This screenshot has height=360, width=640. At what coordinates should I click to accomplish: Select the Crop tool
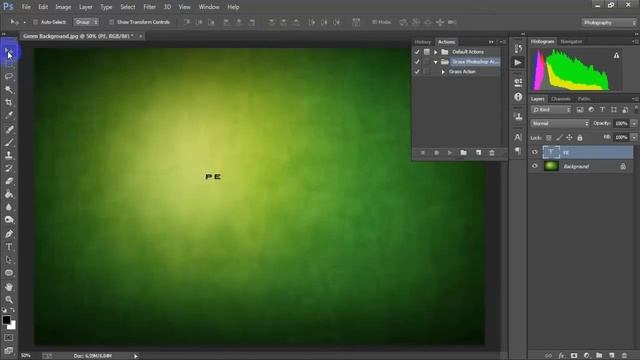pyautogui.click(x=9, y=102)
